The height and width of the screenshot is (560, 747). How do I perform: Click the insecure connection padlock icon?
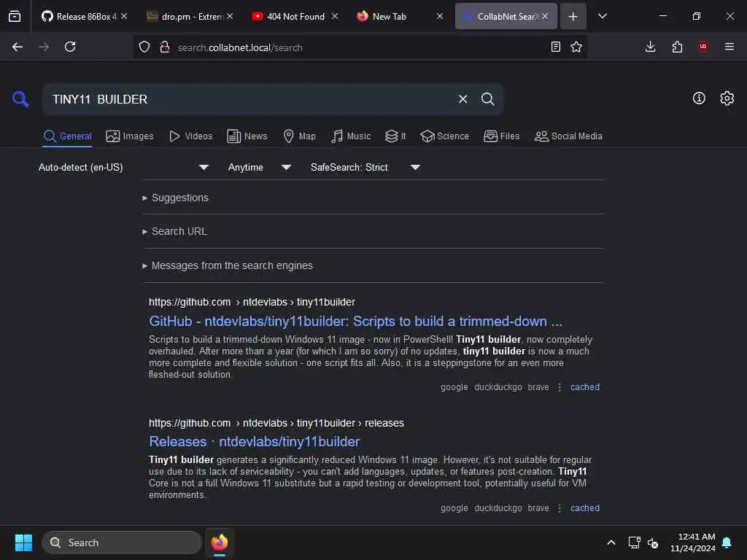164,47
